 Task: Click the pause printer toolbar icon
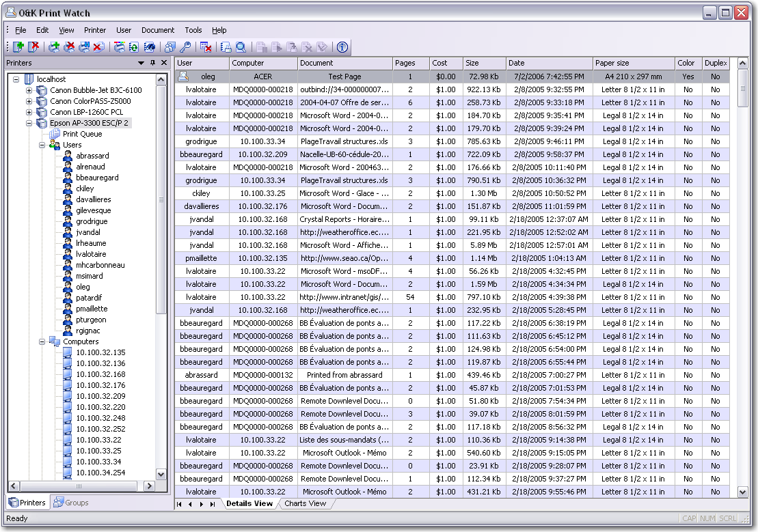point(83,47)
